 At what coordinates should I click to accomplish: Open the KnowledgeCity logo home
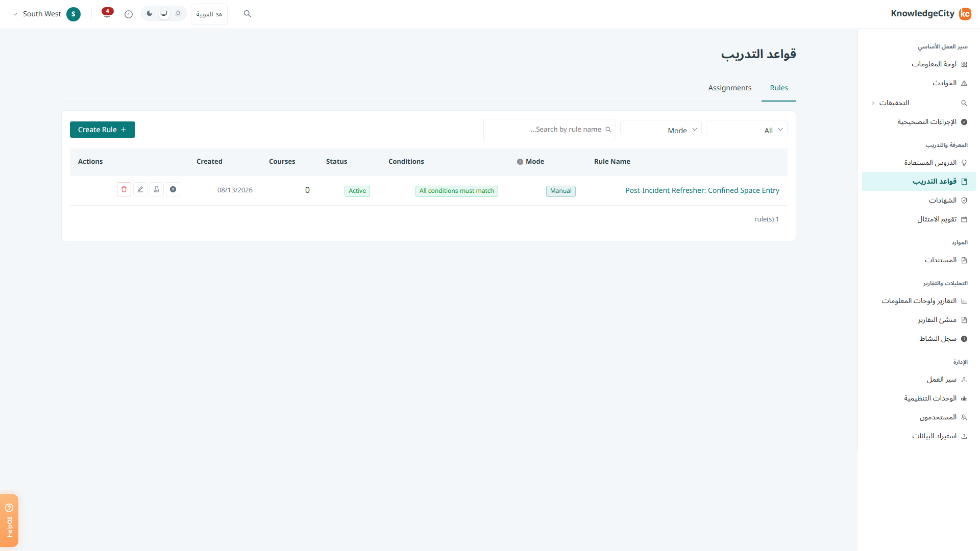coord(931,14)
